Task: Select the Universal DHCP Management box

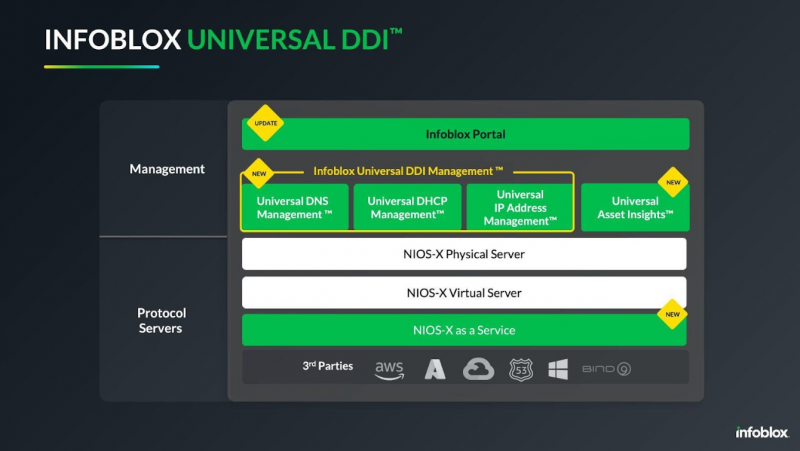Action: (407, 208)
